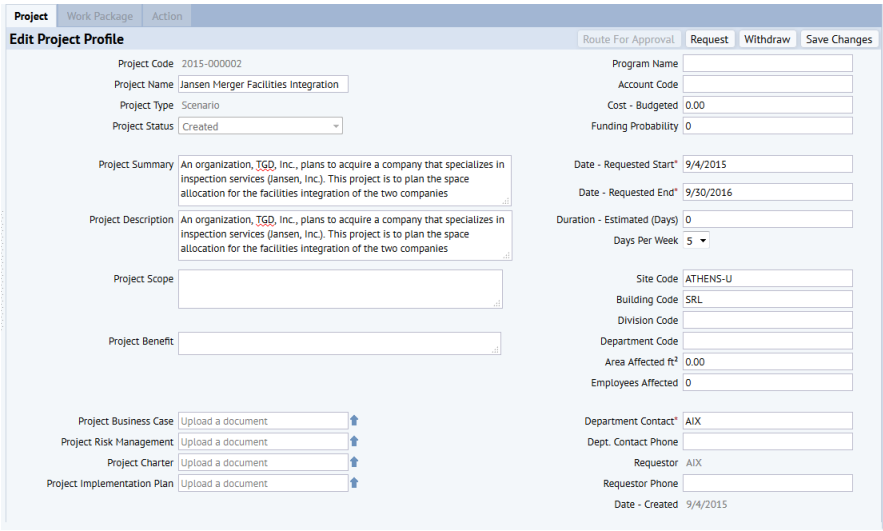Click the Department Contact input field
This screenshot has width=883, height=531.
coord(767,421)
